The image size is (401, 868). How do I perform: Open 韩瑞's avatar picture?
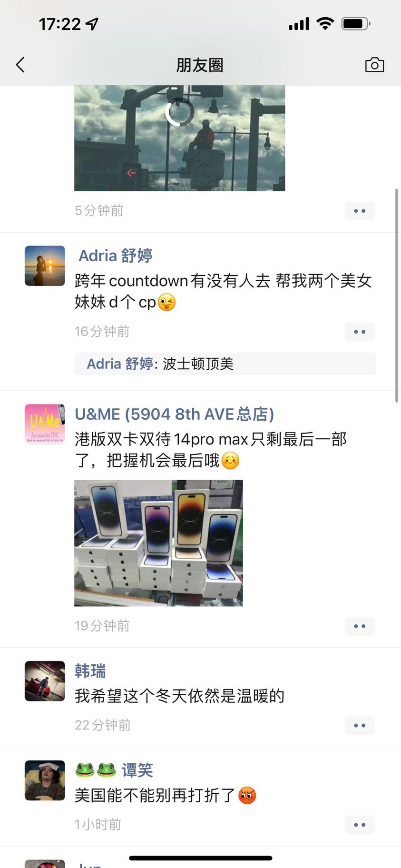(x=45, y=681)
